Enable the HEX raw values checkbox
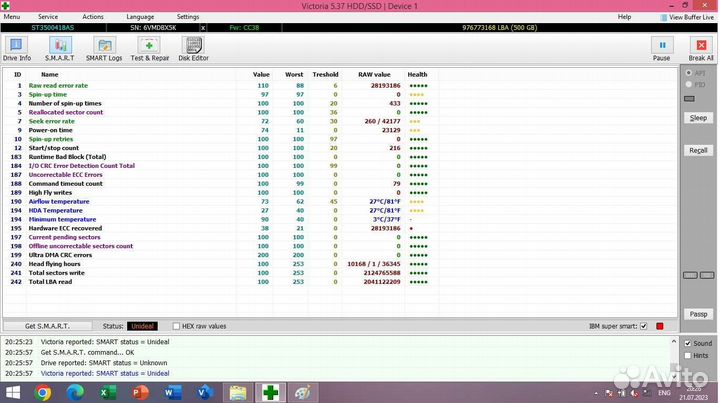The height and width of the screenshot is (403, 720). click(175, 326)
